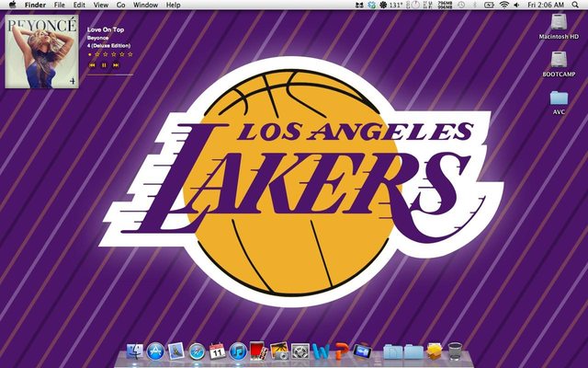This screenshot has height=368, width=588.
Task: Select the BOOTCAMP drive icon
Action: [559, 60]
